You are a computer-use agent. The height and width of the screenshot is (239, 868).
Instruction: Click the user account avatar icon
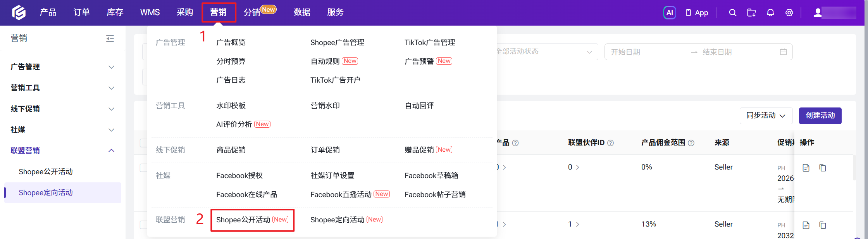pos(818,13)
